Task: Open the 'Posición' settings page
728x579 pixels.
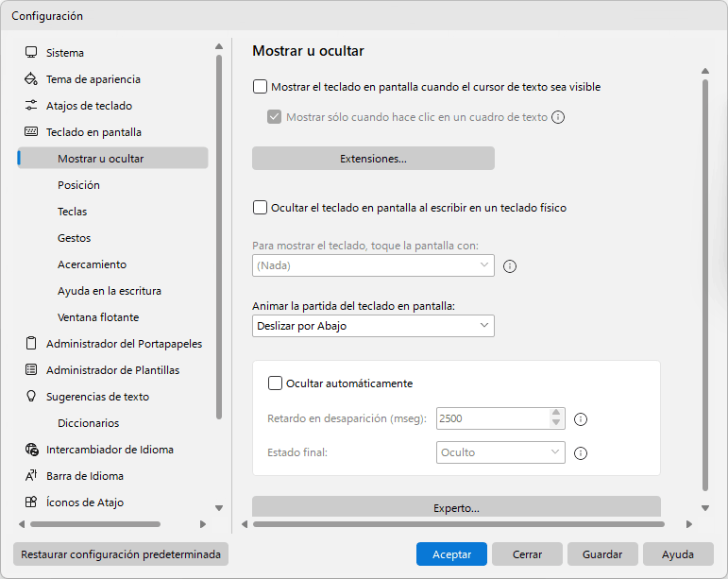Action: 78,185
